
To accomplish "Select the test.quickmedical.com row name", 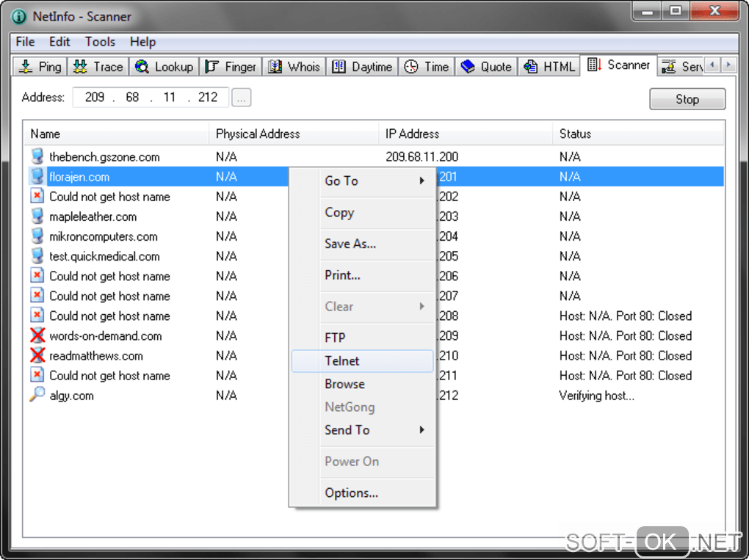I will pos(104,257).
